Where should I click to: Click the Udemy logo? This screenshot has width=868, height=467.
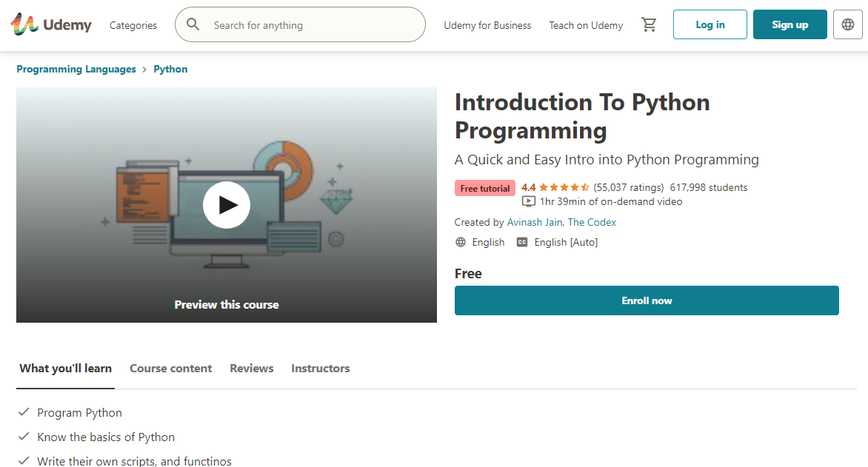click(x=51, y=25)
